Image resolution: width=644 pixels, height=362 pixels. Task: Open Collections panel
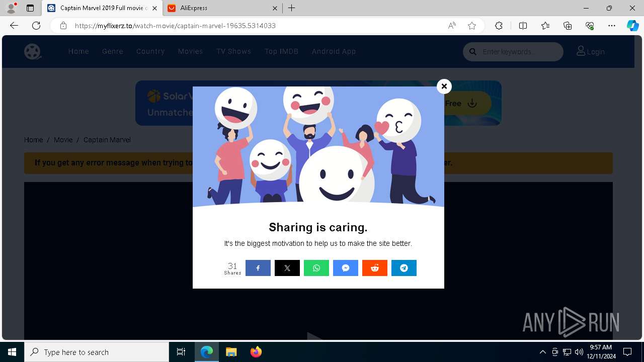pos(568,26)
